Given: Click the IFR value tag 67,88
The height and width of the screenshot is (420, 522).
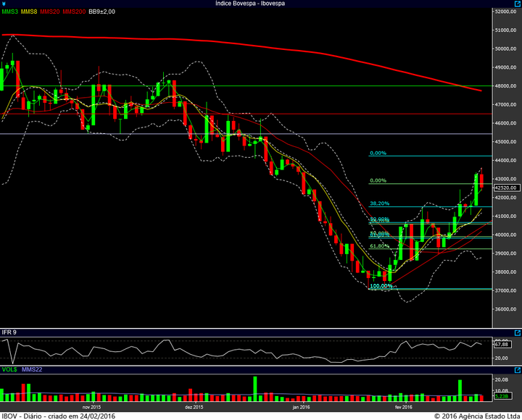Looking at the screenshot, I should [502, 345].
